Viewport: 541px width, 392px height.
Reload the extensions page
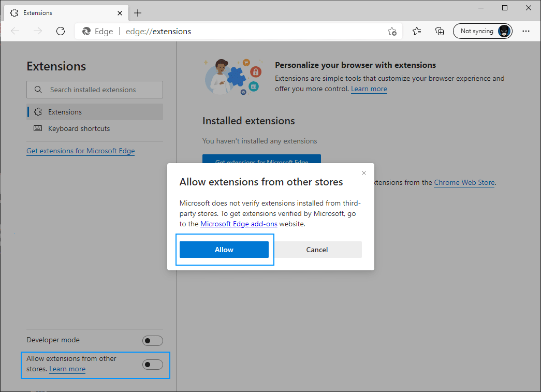click(x=60, y=31)
